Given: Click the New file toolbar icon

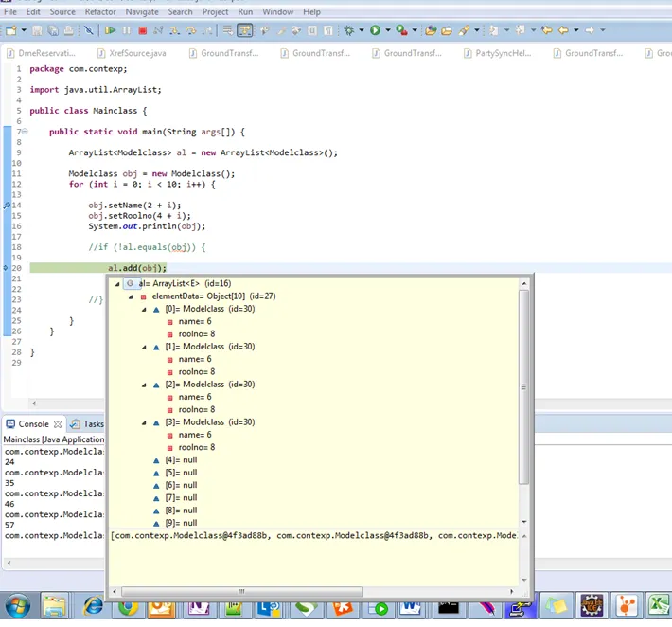Looking at the screenshot, I should 10,30.
